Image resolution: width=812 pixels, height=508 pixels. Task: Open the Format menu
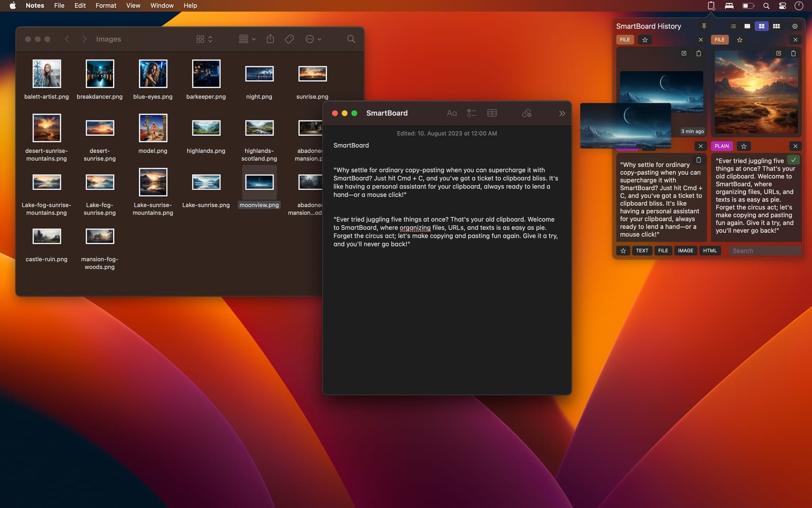point(106,6)
